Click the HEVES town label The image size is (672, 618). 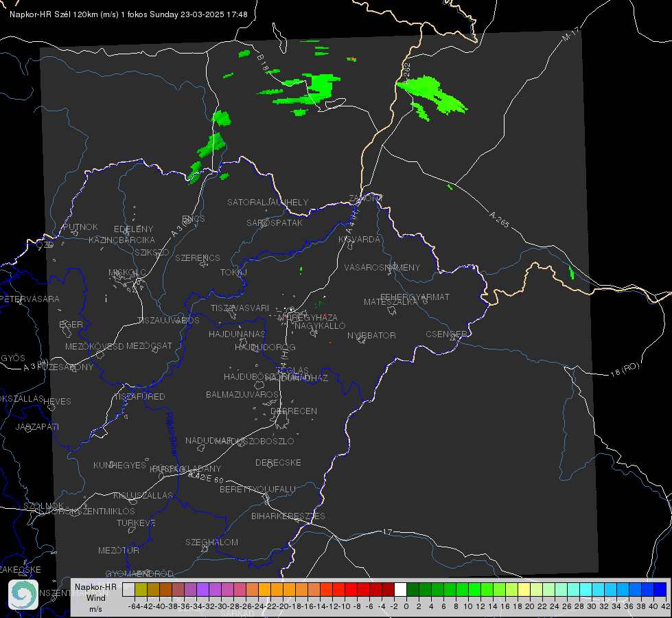(x=58, y=402)
